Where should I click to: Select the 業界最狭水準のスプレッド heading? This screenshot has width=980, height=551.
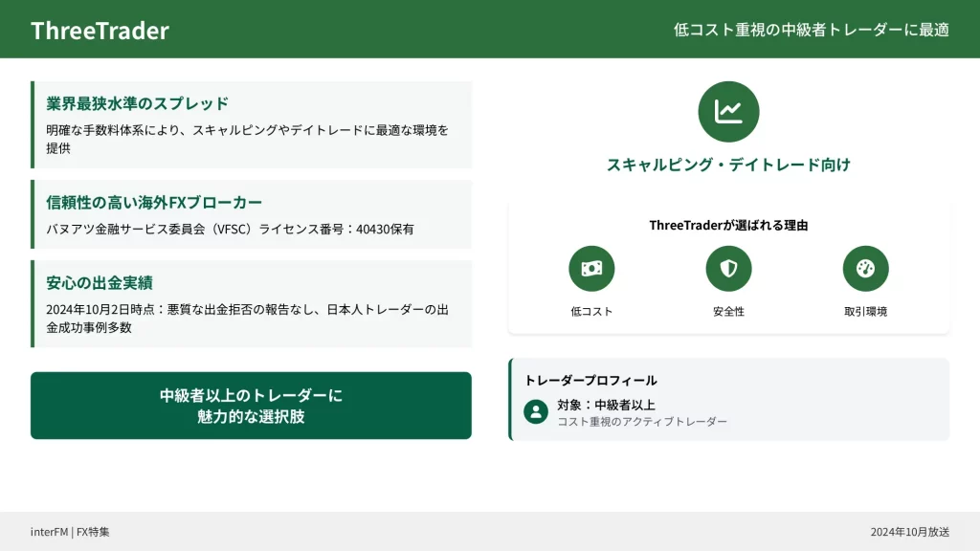[138, 103]
